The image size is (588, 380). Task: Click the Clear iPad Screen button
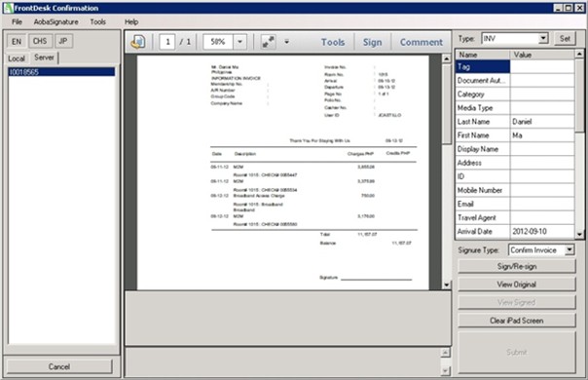pos(516,321)
